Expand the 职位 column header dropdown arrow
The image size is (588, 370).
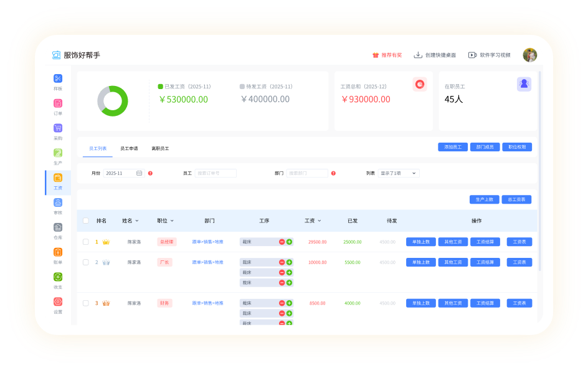tap(172, 221)
